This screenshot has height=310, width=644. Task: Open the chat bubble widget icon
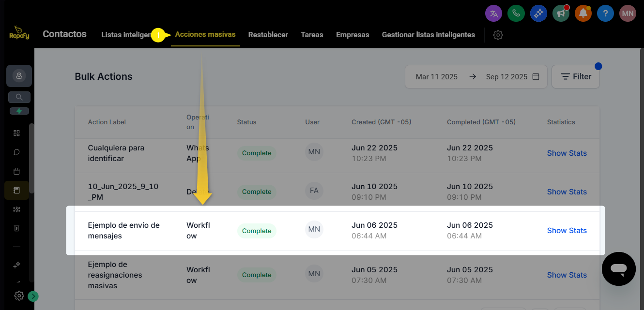tap(618, 269)
